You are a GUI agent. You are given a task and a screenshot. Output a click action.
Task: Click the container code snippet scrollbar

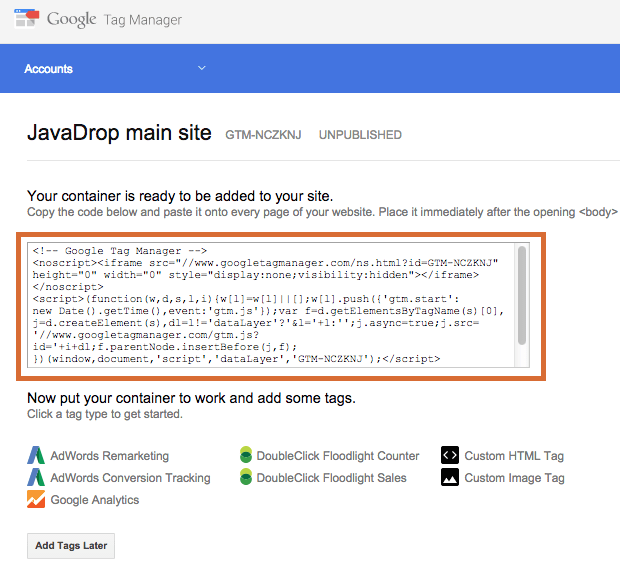(522, 295)
